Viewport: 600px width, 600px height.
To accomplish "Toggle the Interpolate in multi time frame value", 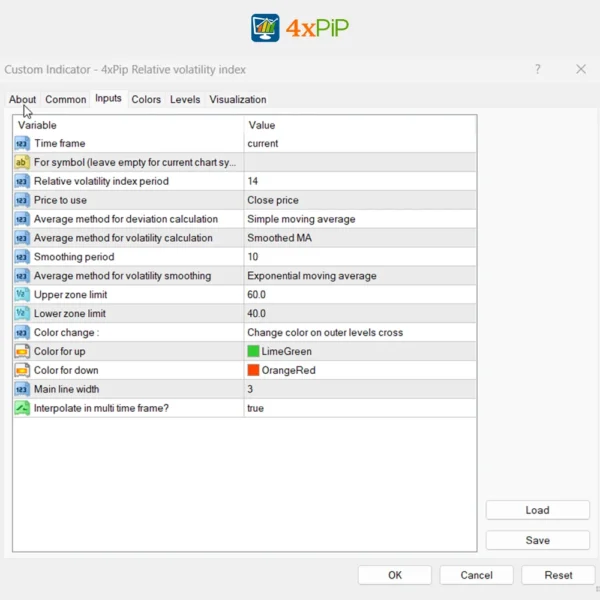I will tap(360, 408).
